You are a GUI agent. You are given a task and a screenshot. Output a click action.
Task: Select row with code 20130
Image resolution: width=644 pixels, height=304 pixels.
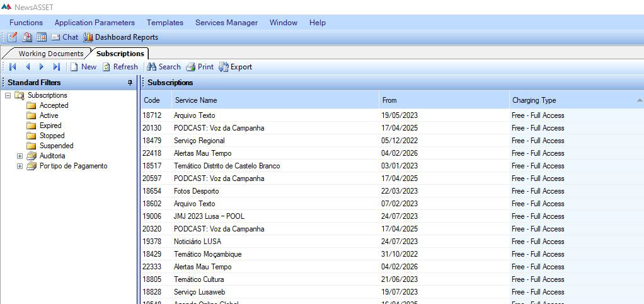coord(392,128)
